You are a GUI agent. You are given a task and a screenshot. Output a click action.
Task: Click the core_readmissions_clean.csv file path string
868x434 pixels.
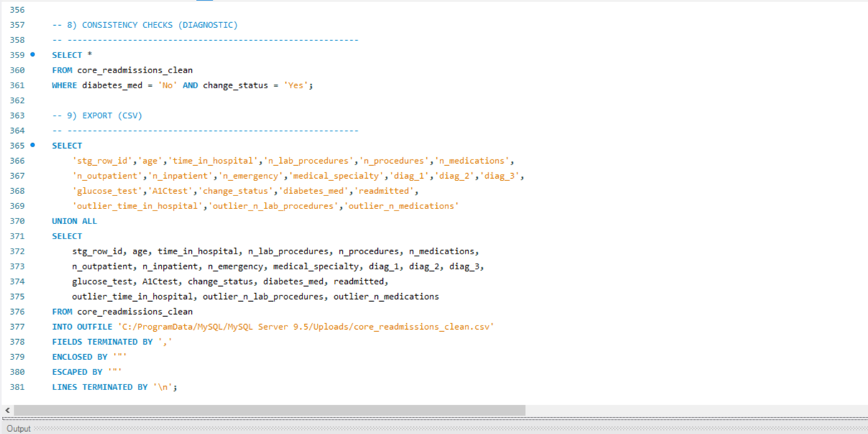tap(306, 326)
